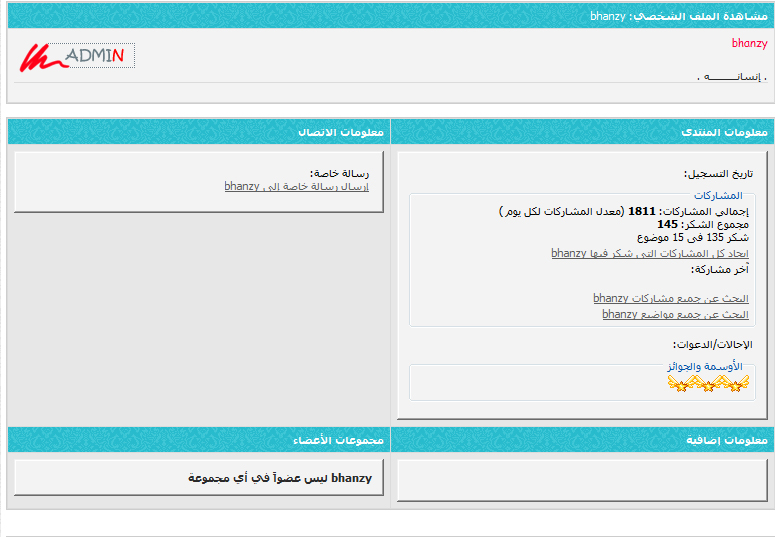
Task: Select the معلومات المنتدى section header
Action: pyautogui.click(x=724, y=132)
